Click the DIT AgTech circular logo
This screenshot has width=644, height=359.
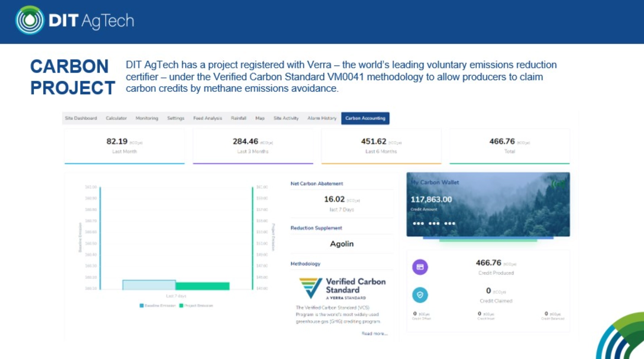click(30, 20)
